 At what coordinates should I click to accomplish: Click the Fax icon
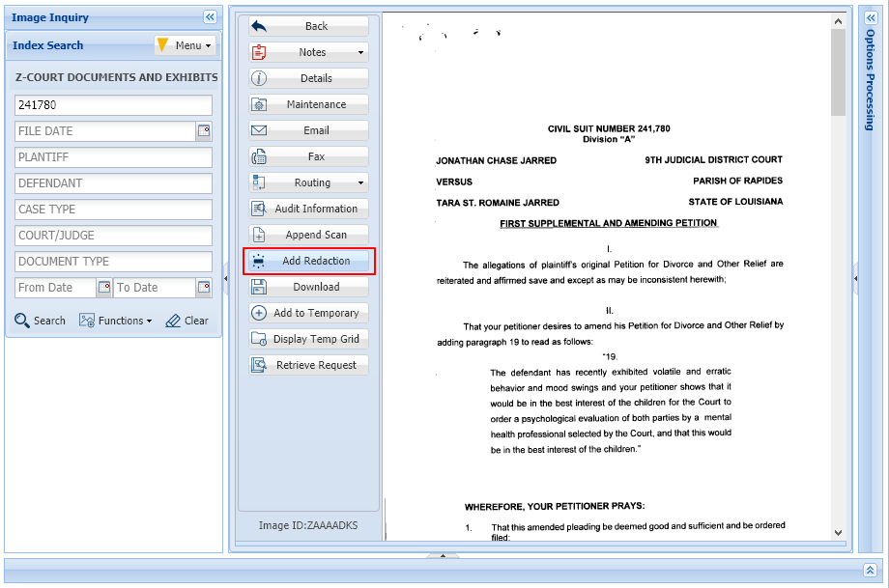point(307,155)
